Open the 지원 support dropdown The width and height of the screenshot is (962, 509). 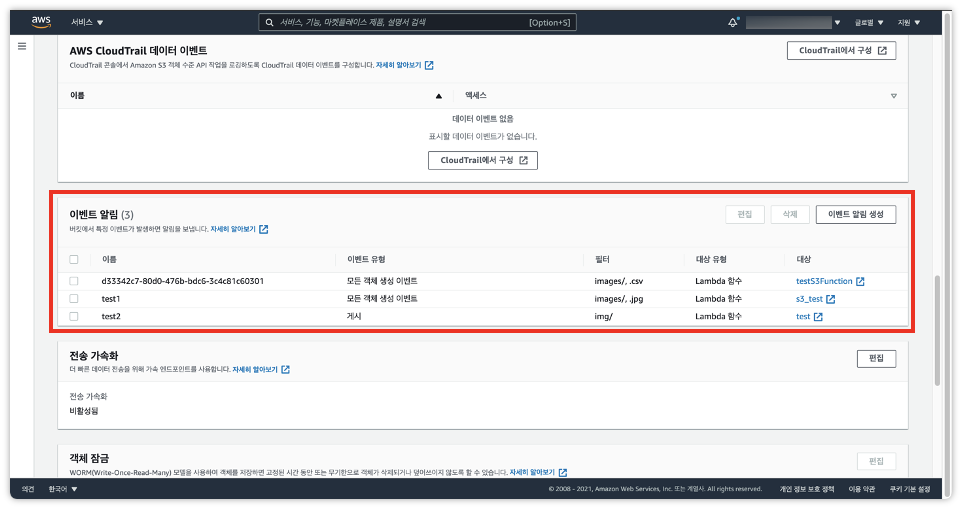point(909,23)
